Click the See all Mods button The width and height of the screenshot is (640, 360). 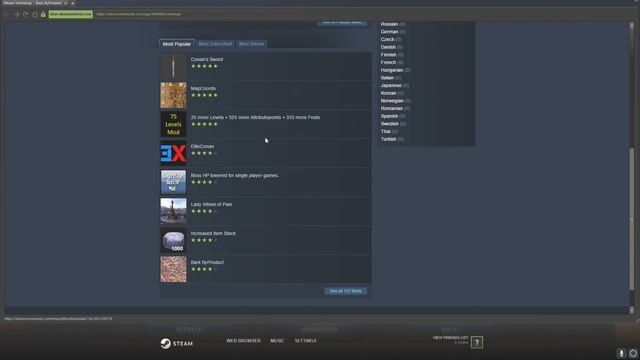tap(345, 291)
